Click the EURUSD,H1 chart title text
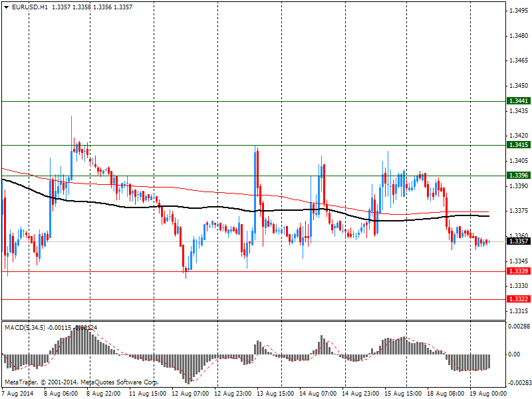The image size is (532, 399). tap(30, 7)
